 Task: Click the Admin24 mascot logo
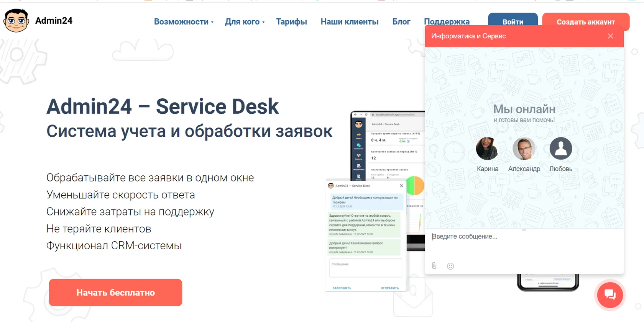[x=16, y=21]
